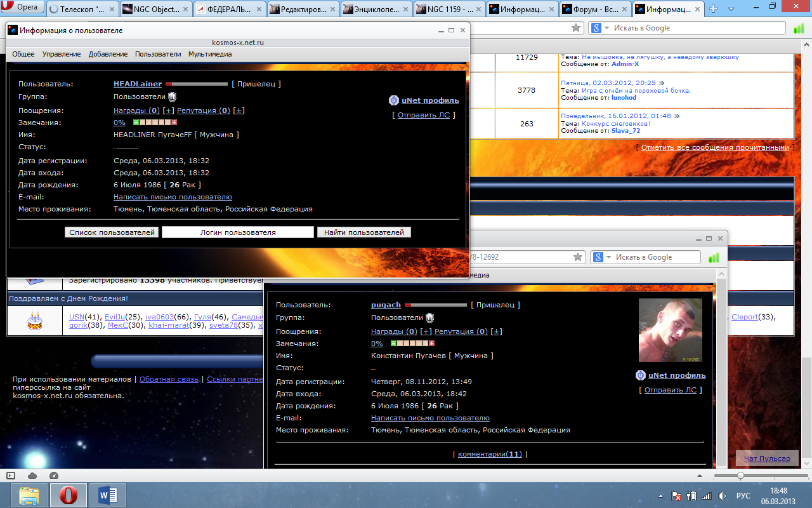This screenshot has height=508, width=812.
Task: Open Opera Link cloud icon in status bar
Action: pyautogui.click(x=32, y=475)
